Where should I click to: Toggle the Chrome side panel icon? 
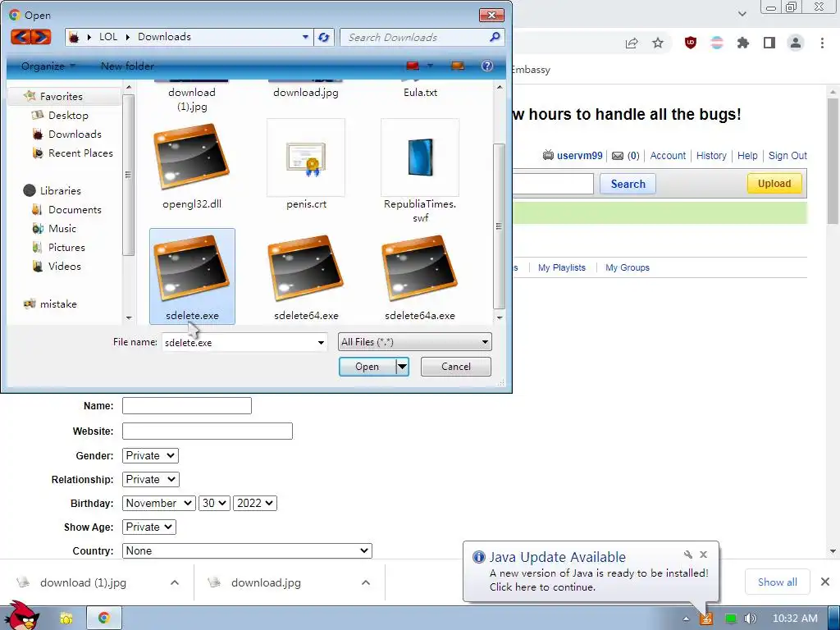click(x=769, y=43)
